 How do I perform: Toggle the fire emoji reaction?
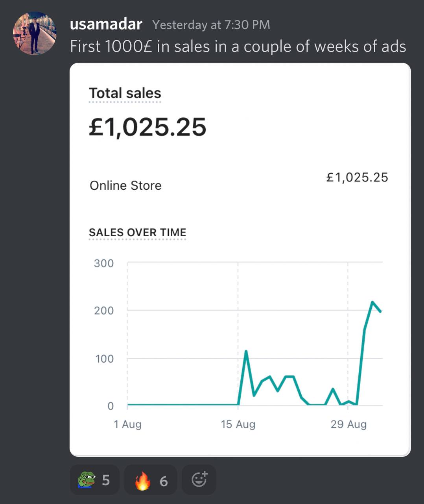coord(151,480)
